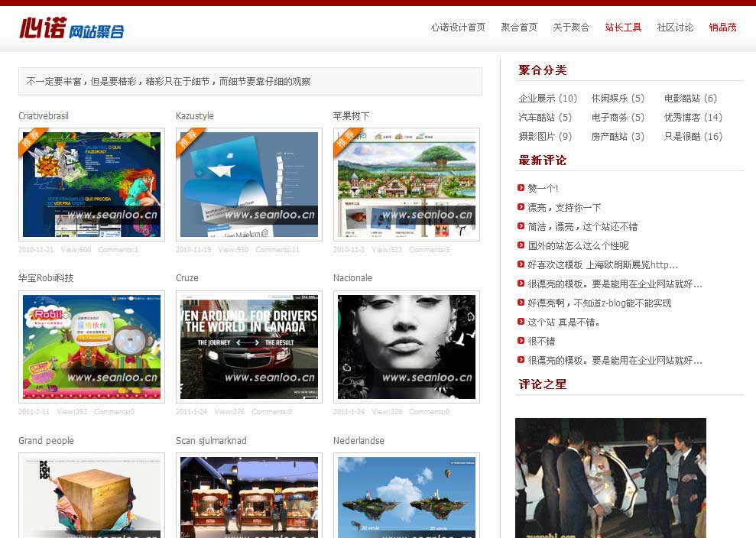Viewport: 756px width, 538px height.
Task: Click the red arrow bullet beside 这个站 真是不错。
Action: [521, 322]
